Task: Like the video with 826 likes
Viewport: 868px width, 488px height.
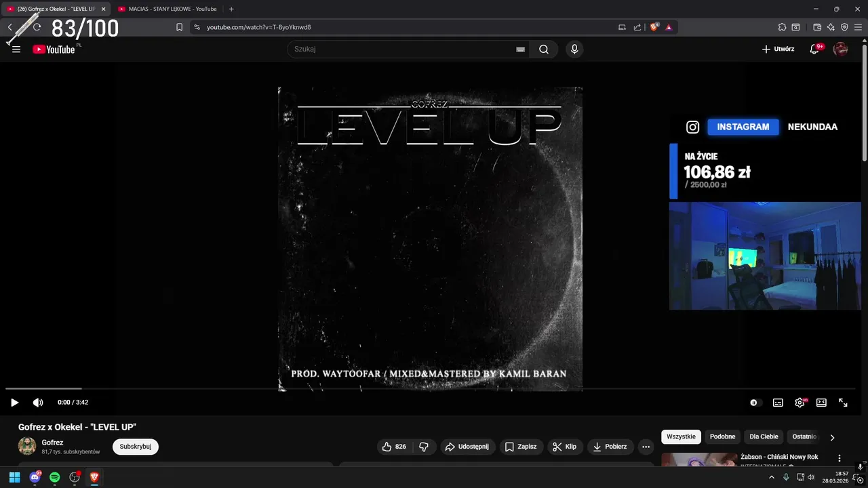Action: (x=394, y=447)
